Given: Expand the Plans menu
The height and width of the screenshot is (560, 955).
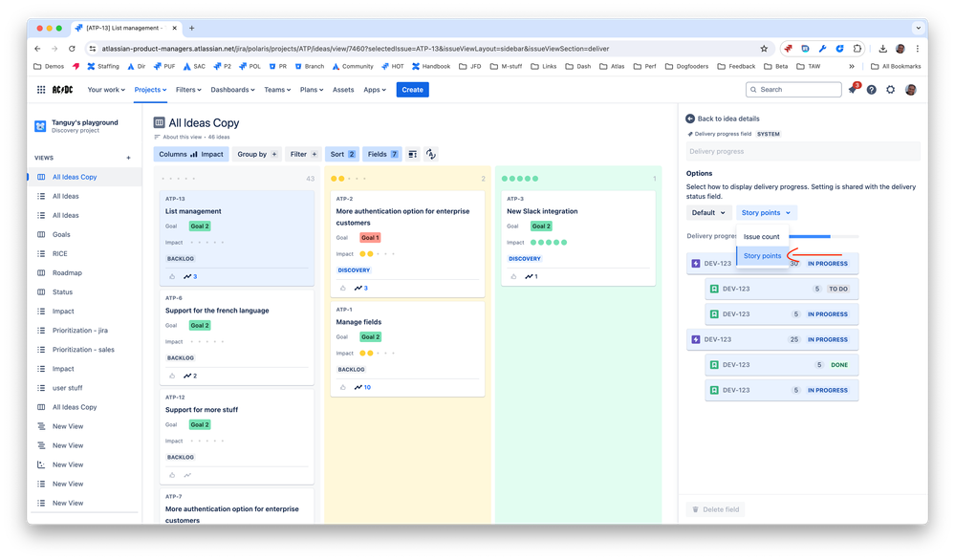Looking at the screenshot, I should pos(312,90).
